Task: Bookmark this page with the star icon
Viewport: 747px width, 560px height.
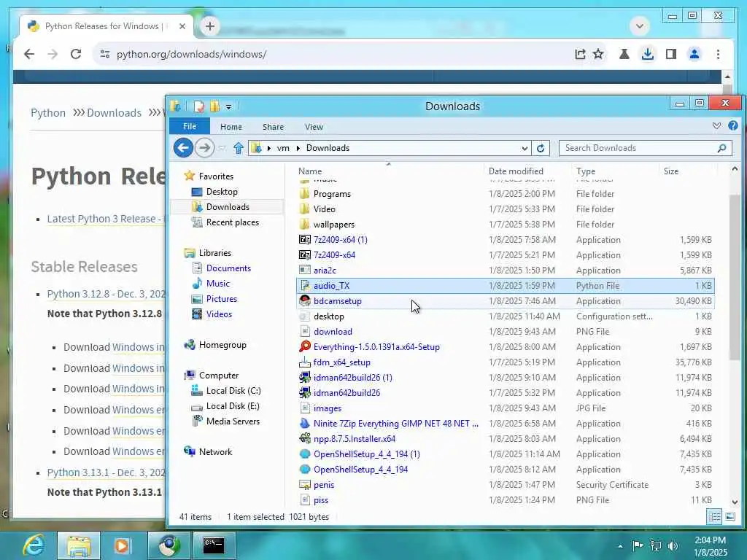Action: [598, 54]
